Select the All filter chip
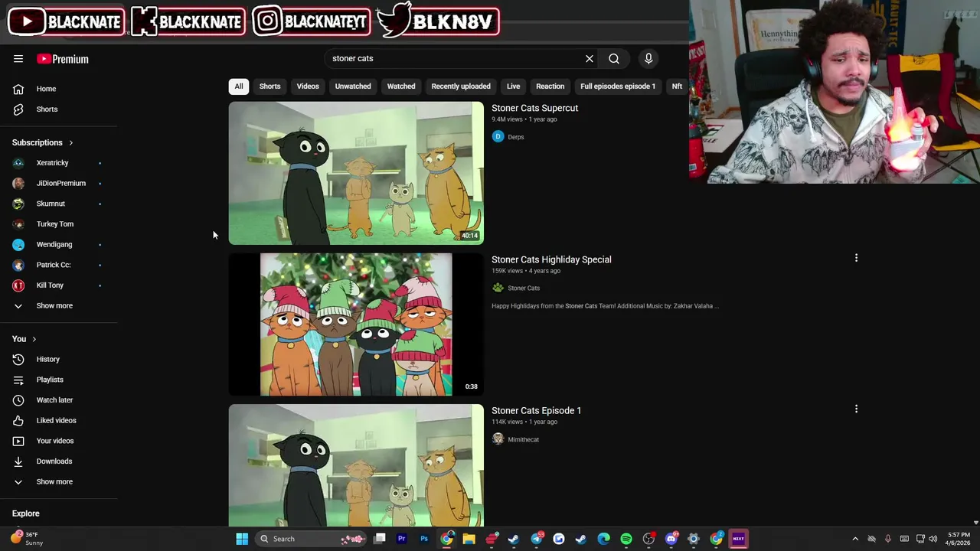The width and height of the screenshot is (980, 551). (239, 86)
